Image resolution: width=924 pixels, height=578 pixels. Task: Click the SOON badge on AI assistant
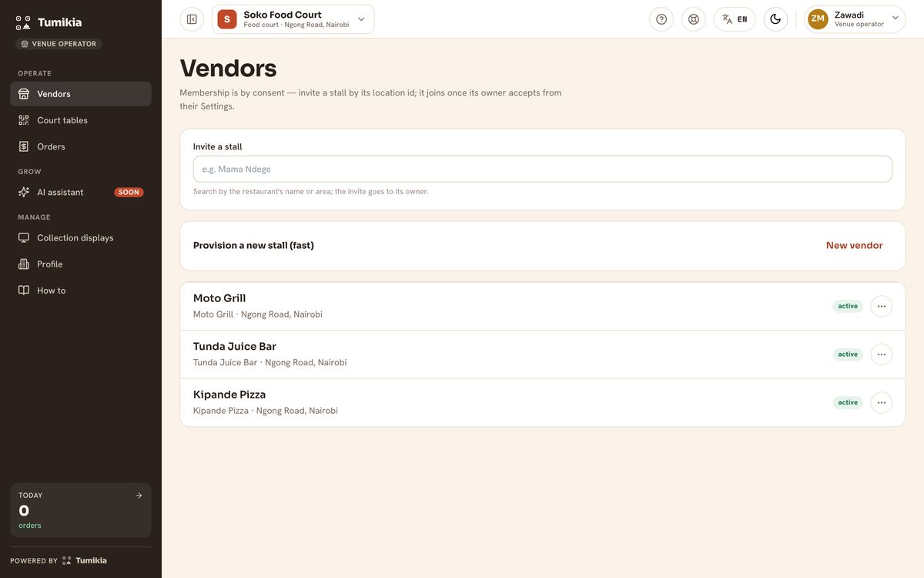(x=129, y=193)
